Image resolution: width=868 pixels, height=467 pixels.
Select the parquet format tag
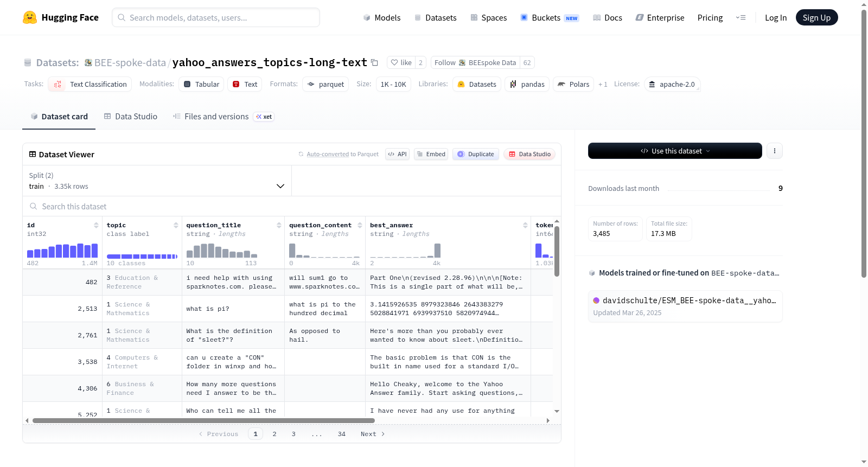(325, 84)
